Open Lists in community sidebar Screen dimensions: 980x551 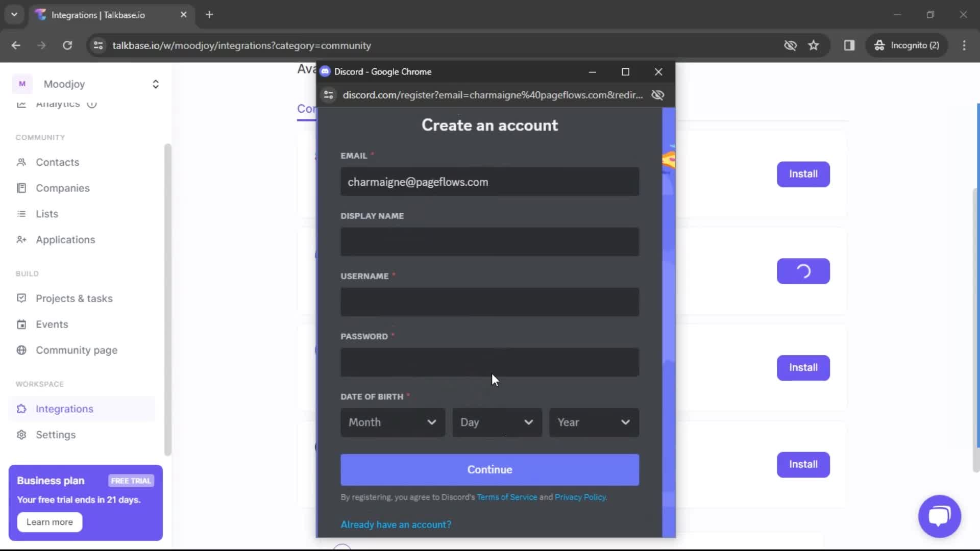47,213
